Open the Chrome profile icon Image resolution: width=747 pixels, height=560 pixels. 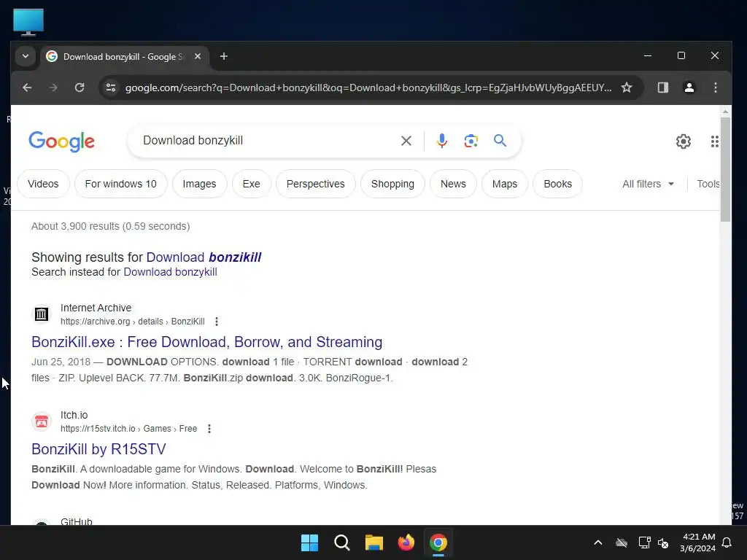click(689, 87)
